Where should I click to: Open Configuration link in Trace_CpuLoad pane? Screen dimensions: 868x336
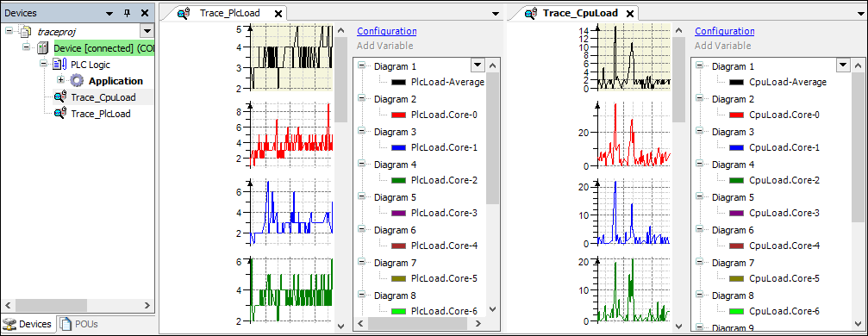pyautogui.click(x=725, y=32)
